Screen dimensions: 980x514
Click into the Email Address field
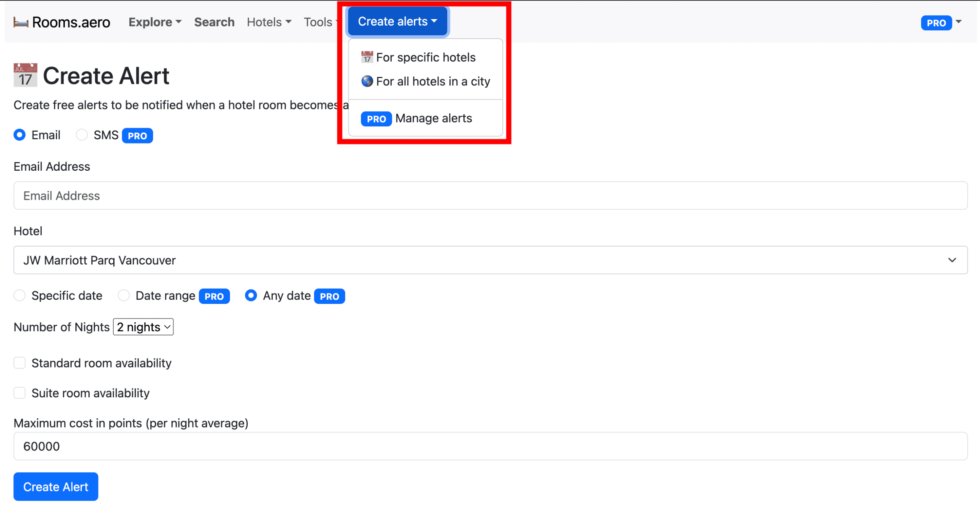(490, 196)
